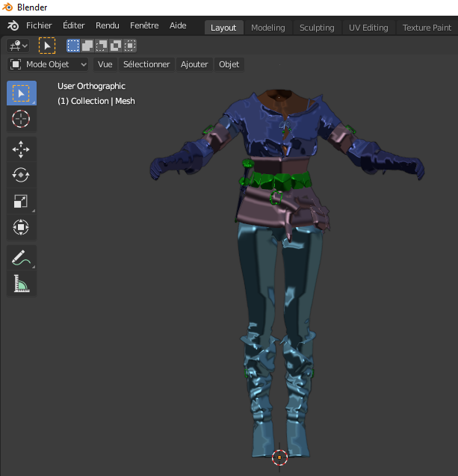Open the Vue viewport menu
Screen dimensions: 458x476
(105, 65)
